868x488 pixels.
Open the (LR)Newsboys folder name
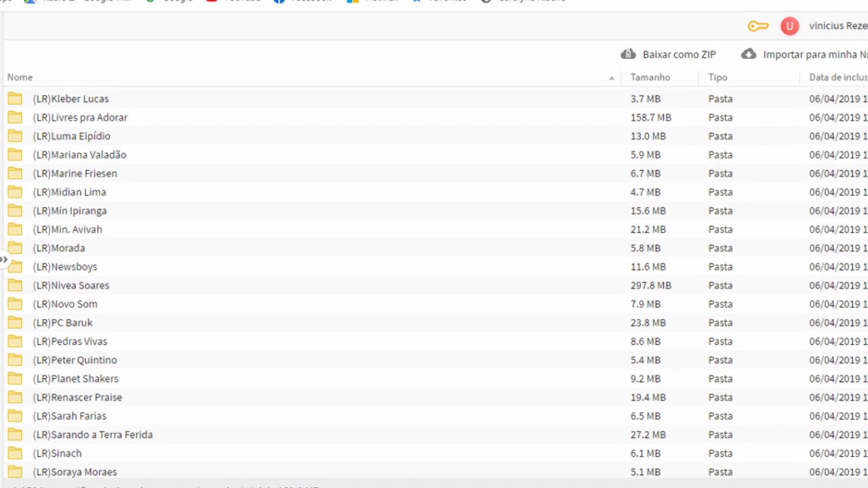pyautogui.click(x=65, y=266)
